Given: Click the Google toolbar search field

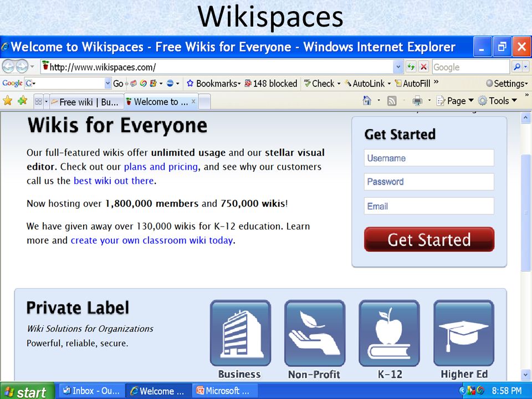Looking at the screenshot, I should pyautogui.click(x=65, y=83).
